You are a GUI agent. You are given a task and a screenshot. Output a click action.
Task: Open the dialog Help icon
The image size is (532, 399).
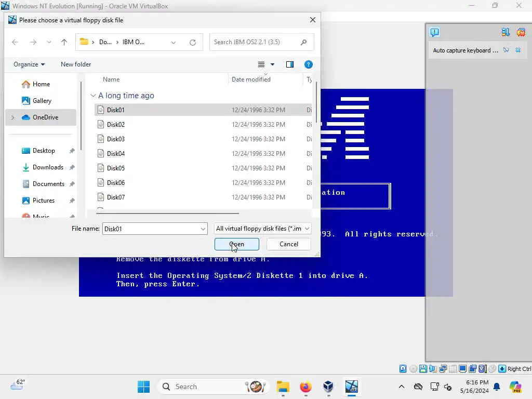click(309, 64)
